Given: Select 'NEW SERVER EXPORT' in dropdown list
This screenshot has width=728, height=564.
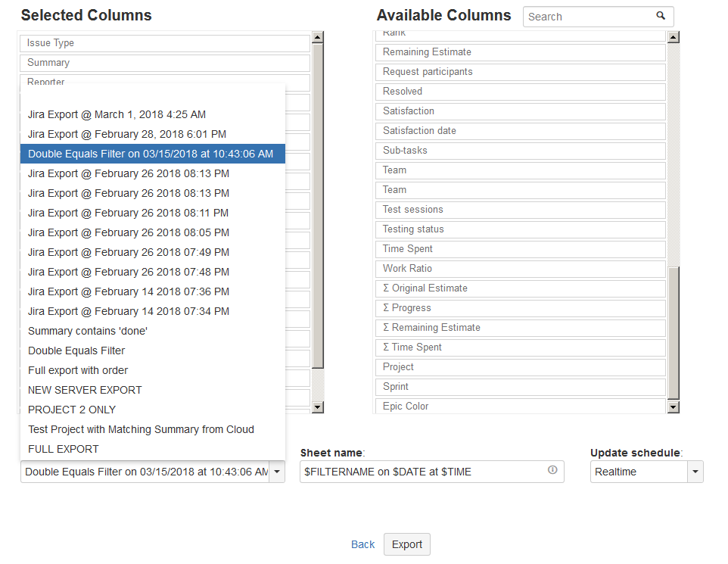Looking at the screenshot, I should (x=85, y=390).
